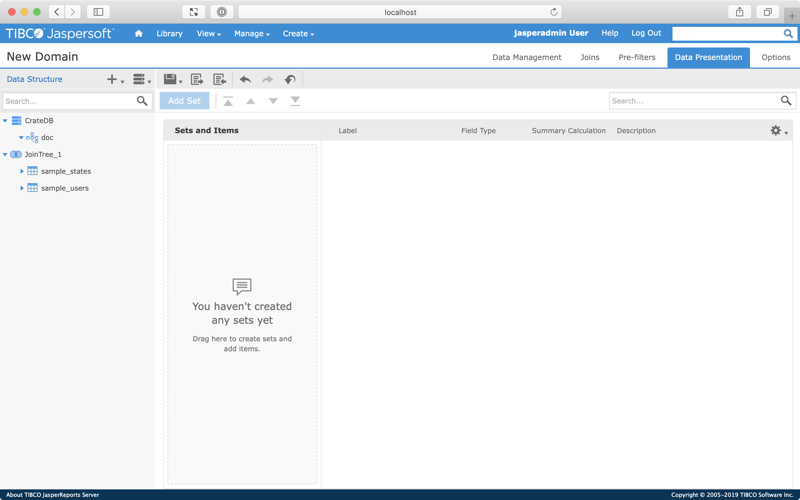Switch to the Pre-filters tab

[637, 57]
